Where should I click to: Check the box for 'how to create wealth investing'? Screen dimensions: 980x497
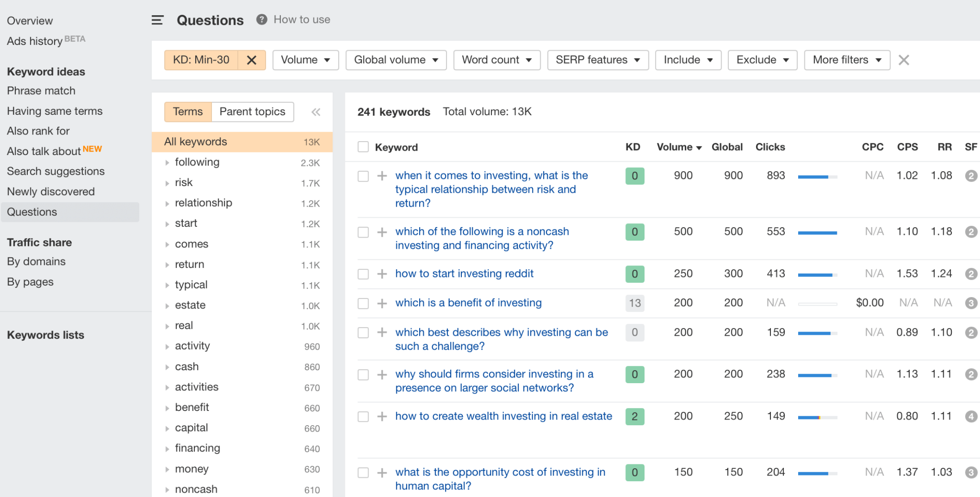click(363, 417)
